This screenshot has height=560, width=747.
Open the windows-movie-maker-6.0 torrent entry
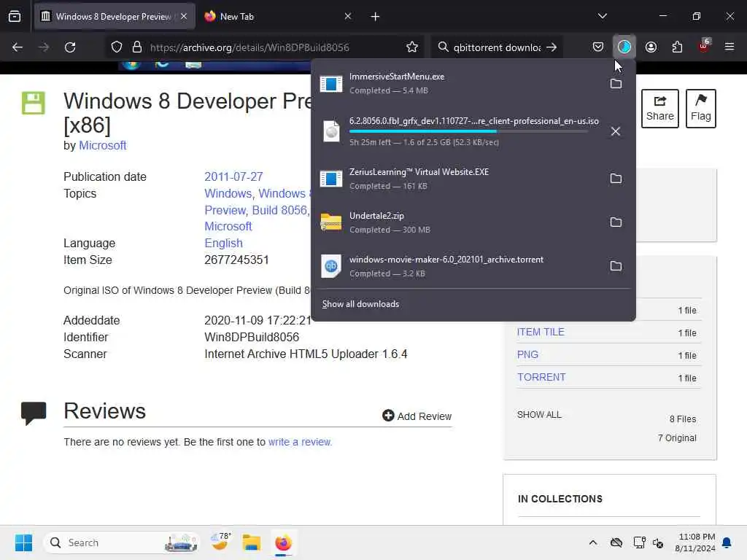click(x=457, y=266)
